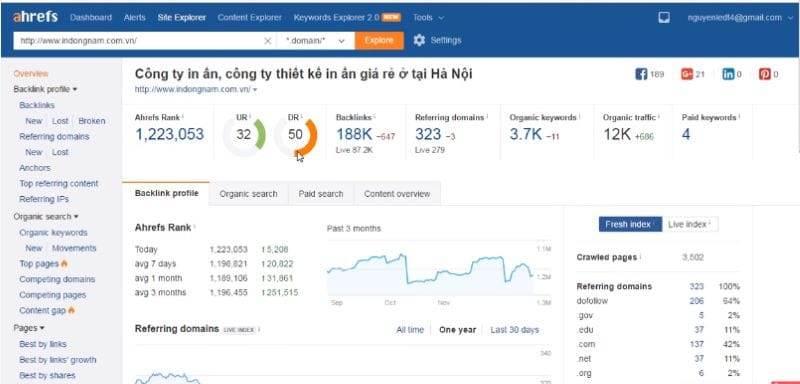Switch to Content overview tab
Screen dimensions: 800x384
[397, 194]
